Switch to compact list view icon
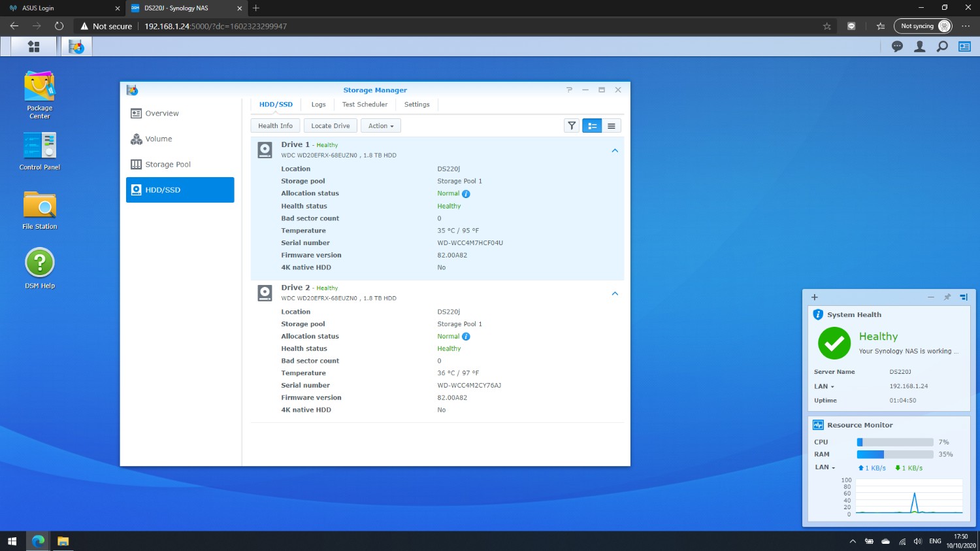The image size is (980, 551). (x=612, y=125)
